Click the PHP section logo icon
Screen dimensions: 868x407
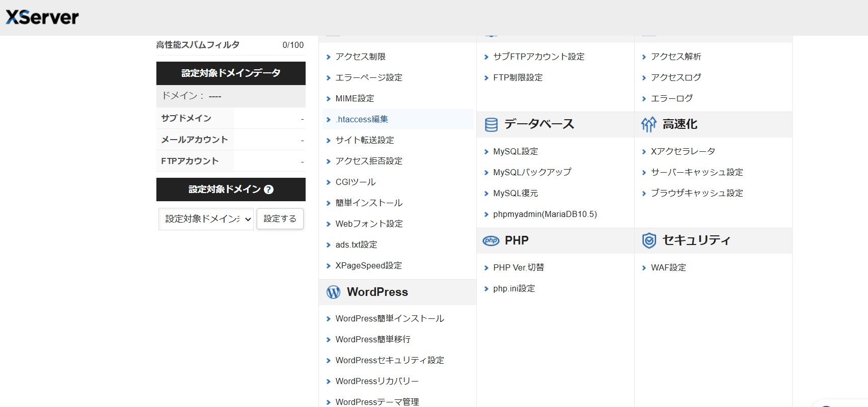tap(491, 240)
